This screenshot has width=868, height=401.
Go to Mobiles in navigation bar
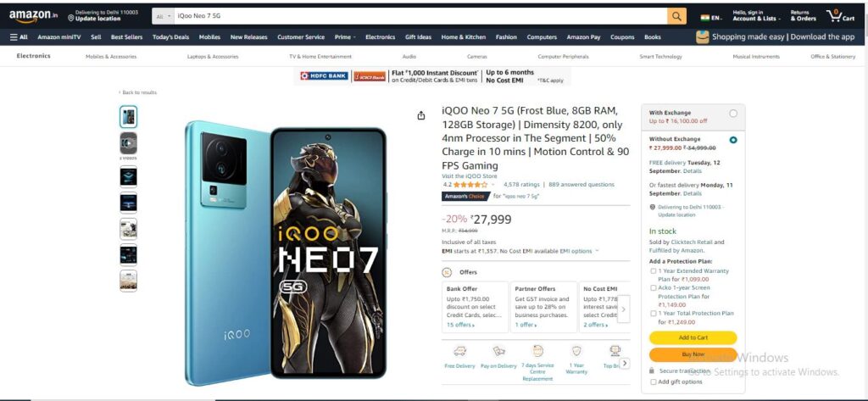point(210,37)
